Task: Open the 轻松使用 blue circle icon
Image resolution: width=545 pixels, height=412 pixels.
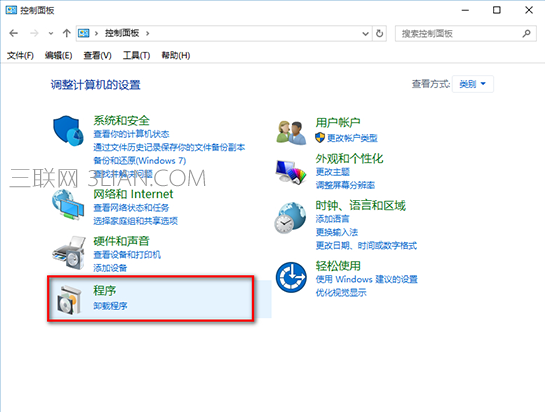Action: pyautogui.click(x=291, y=277)
